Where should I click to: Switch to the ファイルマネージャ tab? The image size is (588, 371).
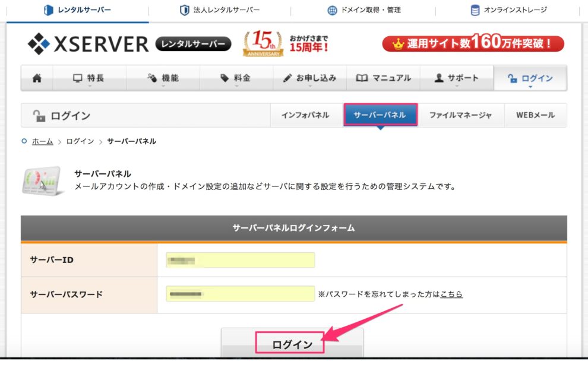461,115
